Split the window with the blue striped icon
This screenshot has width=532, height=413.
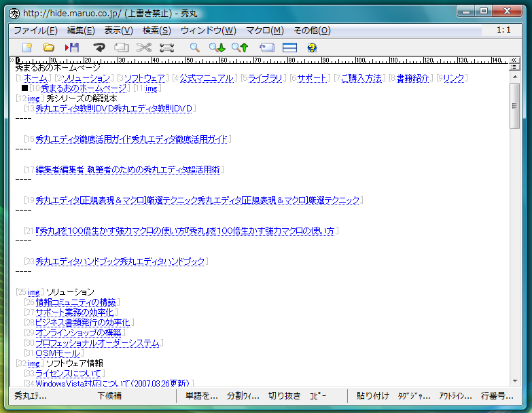(289, 48)
